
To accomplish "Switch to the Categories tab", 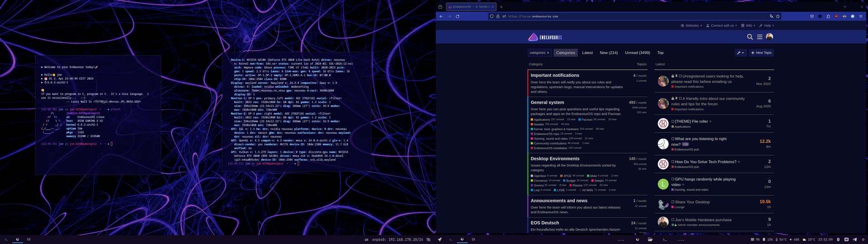I will [x=566, y=53].
